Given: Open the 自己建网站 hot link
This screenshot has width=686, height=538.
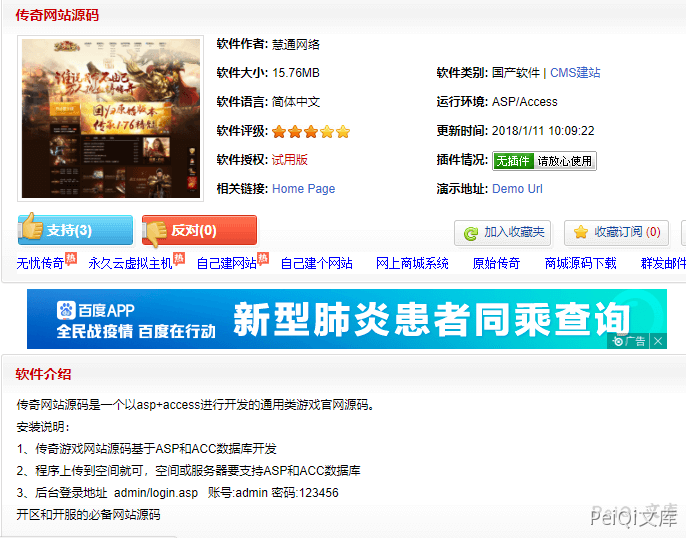Looking at the screenshot, I should pyautogui.click(x=226, y=264).
